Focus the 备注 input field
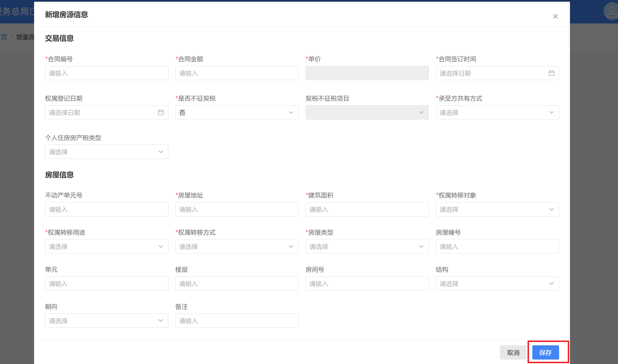This screenshot has width=618, height=364. (236, 321)
